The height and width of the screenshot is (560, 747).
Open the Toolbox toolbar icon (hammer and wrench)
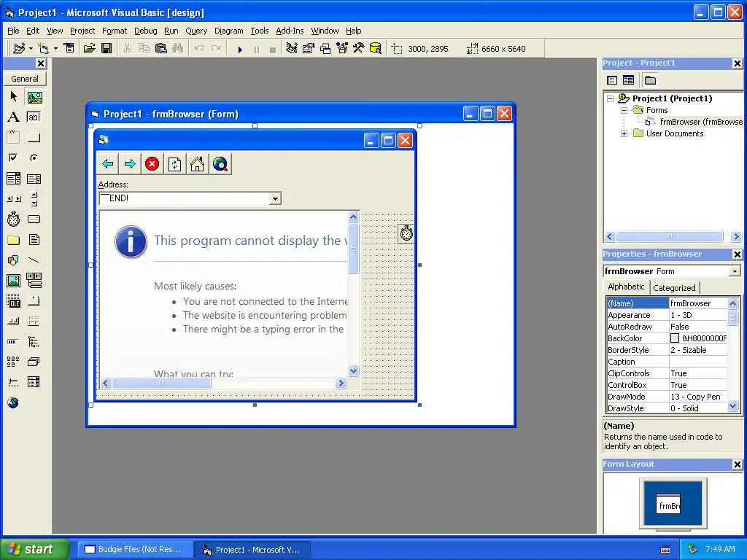point(359,49)
